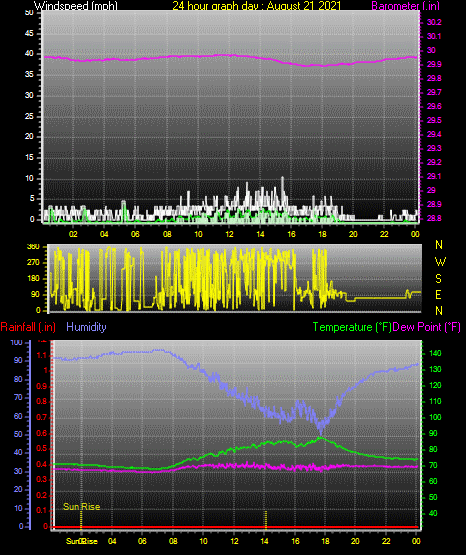This screenshot has width=466, height=555.
Task: Click the '22' hour label under the windspeed chart
Action: click(384, 234)
